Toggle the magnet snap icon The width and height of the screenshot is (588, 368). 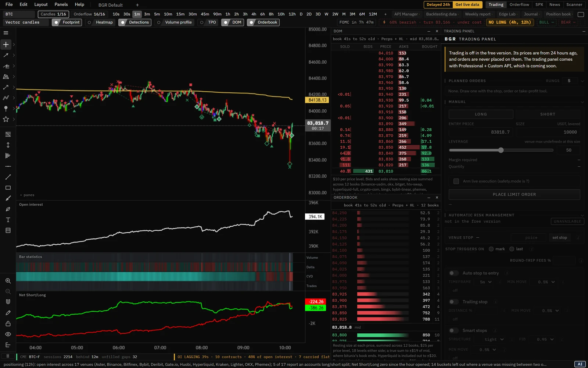coord(8,302)
